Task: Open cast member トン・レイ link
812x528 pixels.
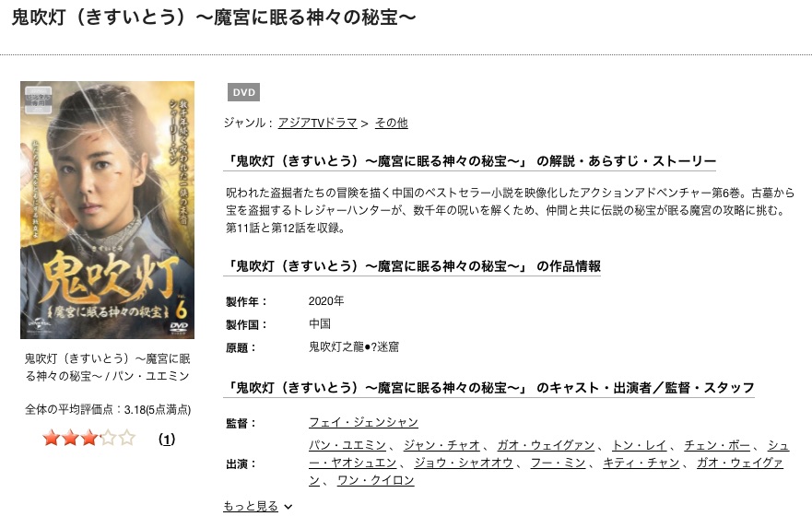Action: (x=639, y=445)
